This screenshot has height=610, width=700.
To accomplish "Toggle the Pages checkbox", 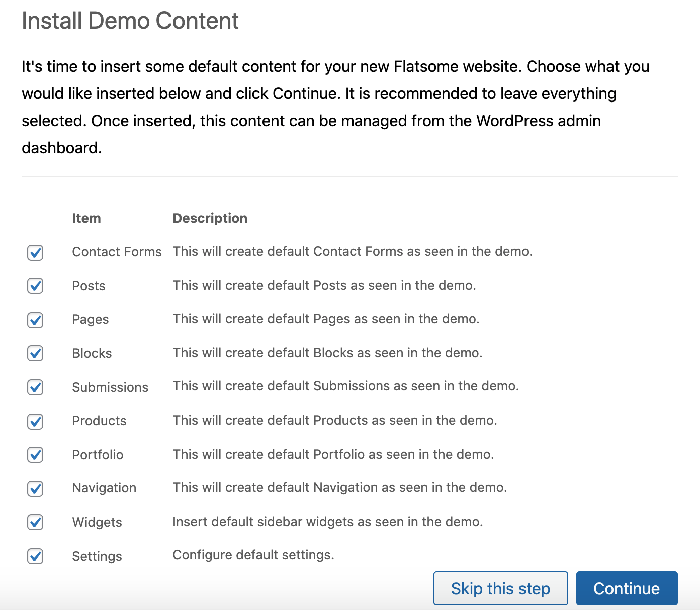I will coord(35,320).
